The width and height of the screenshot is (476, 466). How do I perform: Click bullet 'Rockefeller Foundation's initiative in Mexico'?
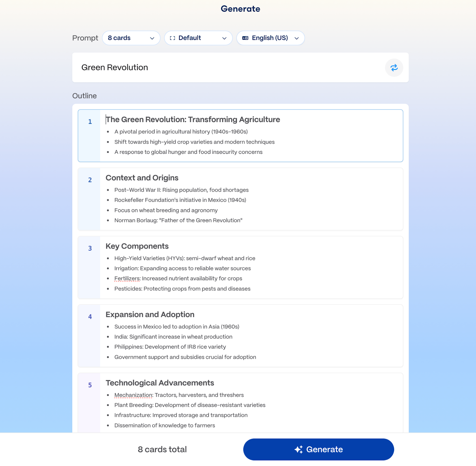pyautogui.click(x=180, y=200)
